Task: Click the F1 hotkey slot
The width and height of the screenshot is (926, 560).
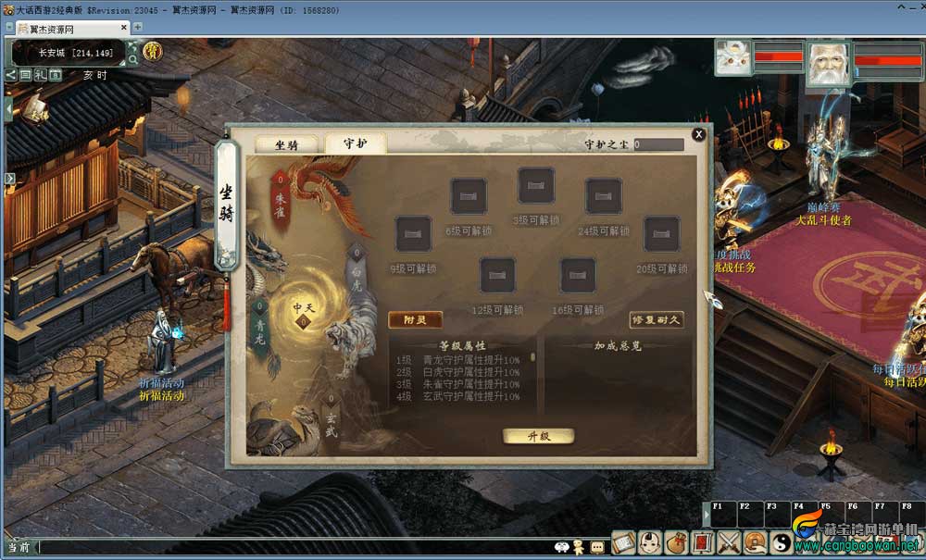Action: (723, 514)
